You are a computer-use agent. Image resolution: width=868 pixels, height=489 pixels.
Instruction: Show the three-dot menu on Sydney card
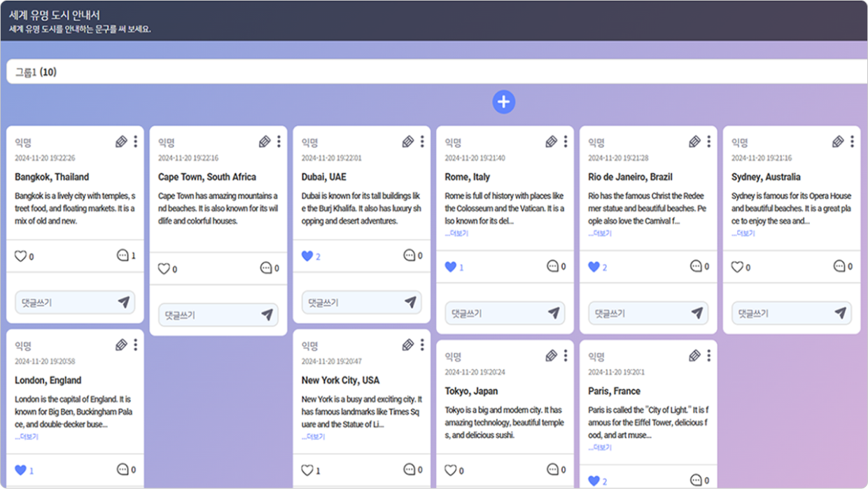coord(852,142)
